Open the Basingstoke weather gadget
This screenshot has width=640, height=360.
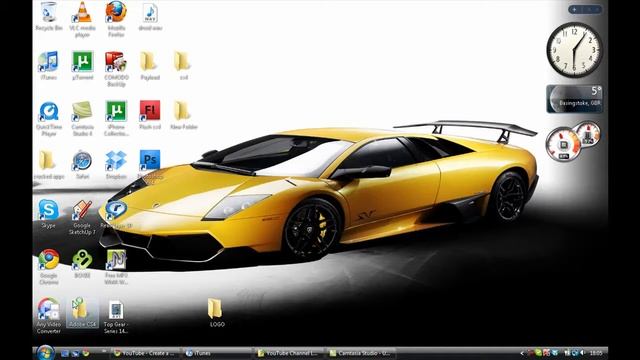[x=574, y=99]
